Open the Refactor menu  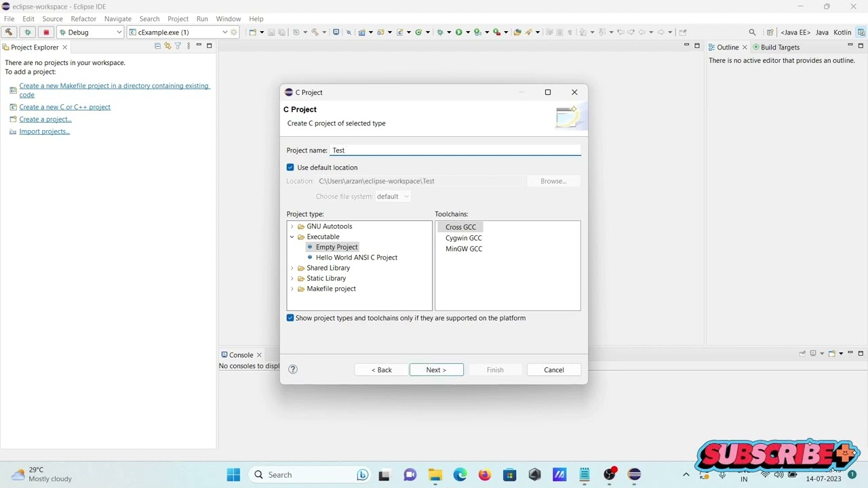[83, 18]
